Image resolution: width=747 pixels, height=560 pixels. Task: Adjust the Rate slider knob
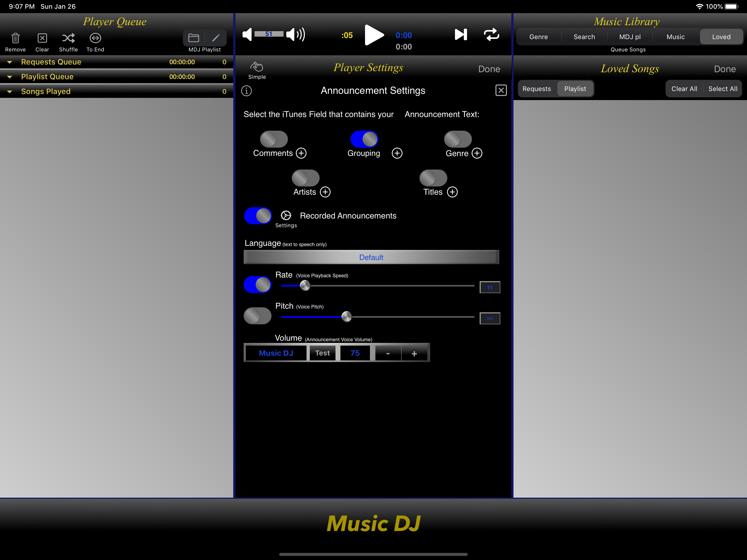pyautogui.click(x=305, y=286)
